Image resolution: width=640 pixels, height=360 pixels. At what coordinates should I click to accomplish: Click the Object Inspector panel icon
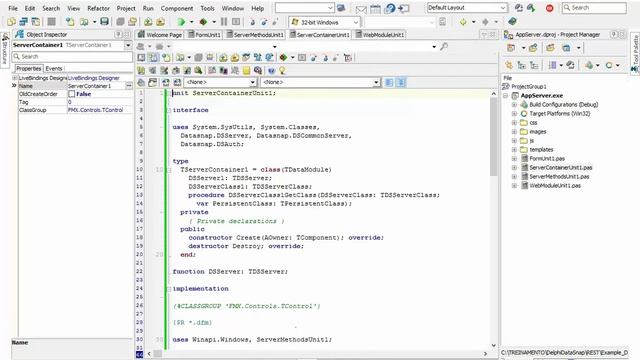[x=19, y=34]
